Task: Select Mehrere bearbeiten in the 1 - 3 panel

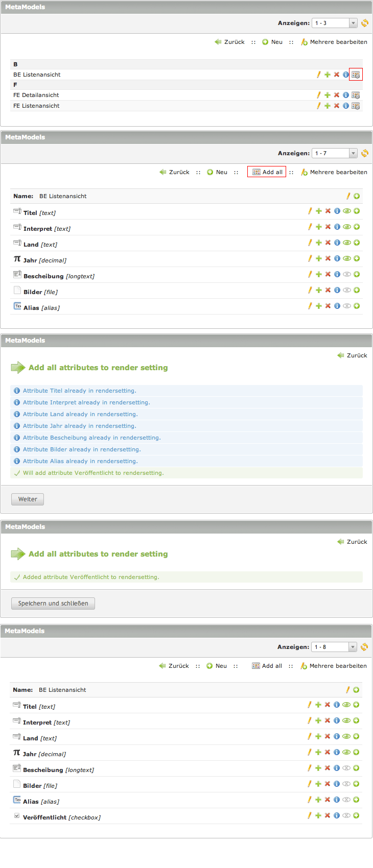Action: point(334,42)
